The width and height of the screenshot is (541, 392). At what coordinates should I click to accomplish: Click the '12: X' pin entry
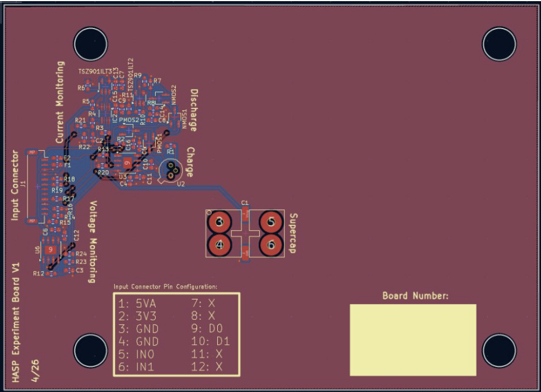click(x=207, y=367)
